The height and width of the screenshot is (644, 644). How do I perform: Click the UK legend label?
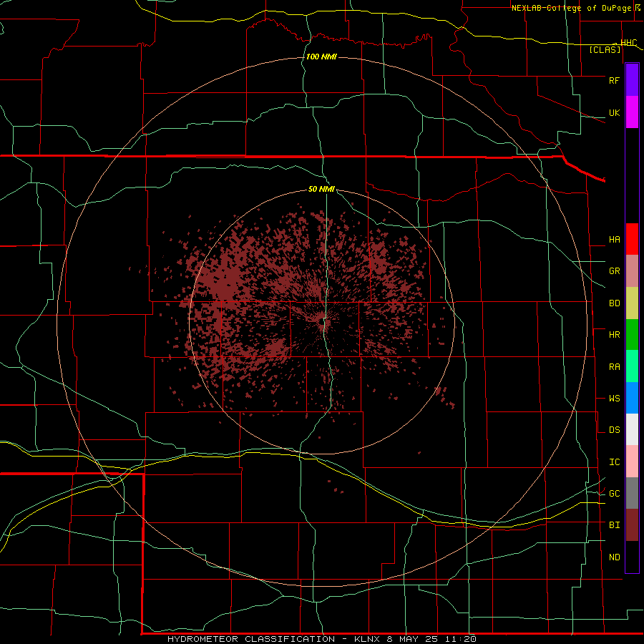[x=614, y=113]
